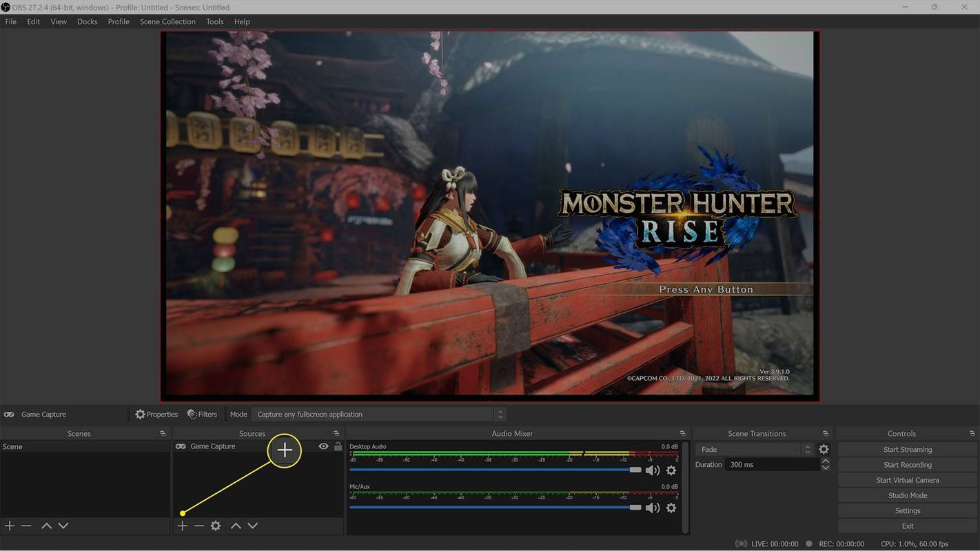Open Desktop Audio settings gear

(x=671, y=470)
